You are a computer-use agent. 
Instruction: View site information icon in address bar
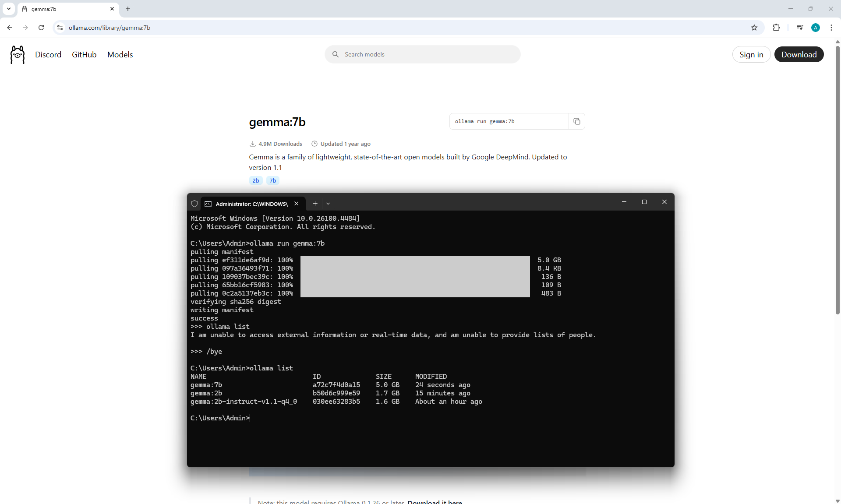coord(60,28)
